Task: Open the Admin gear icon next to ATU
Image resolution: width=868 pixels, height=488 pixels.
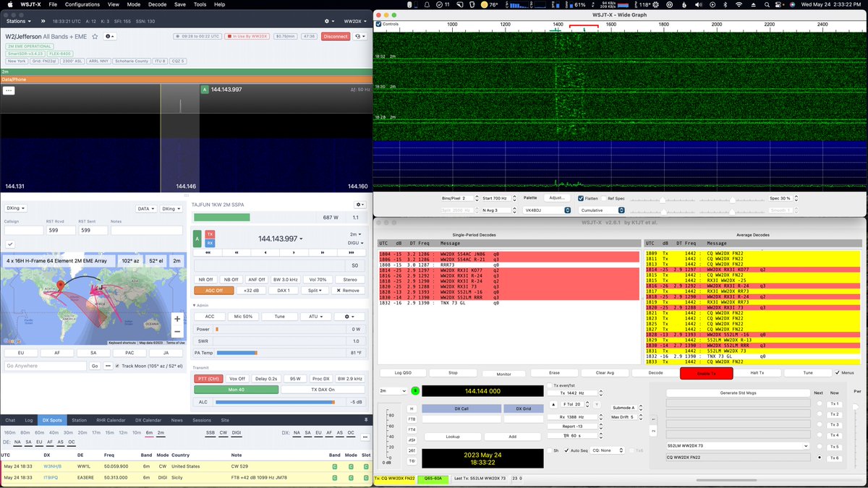Action: point(348,317)
